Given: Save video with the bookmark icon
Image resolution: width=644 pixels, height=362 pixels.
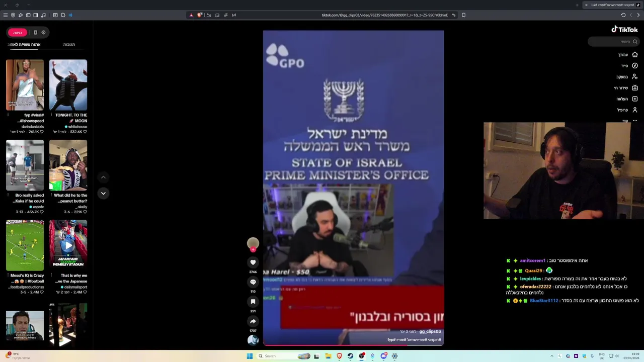Looking at the screenshot, I should coord(253,301).
